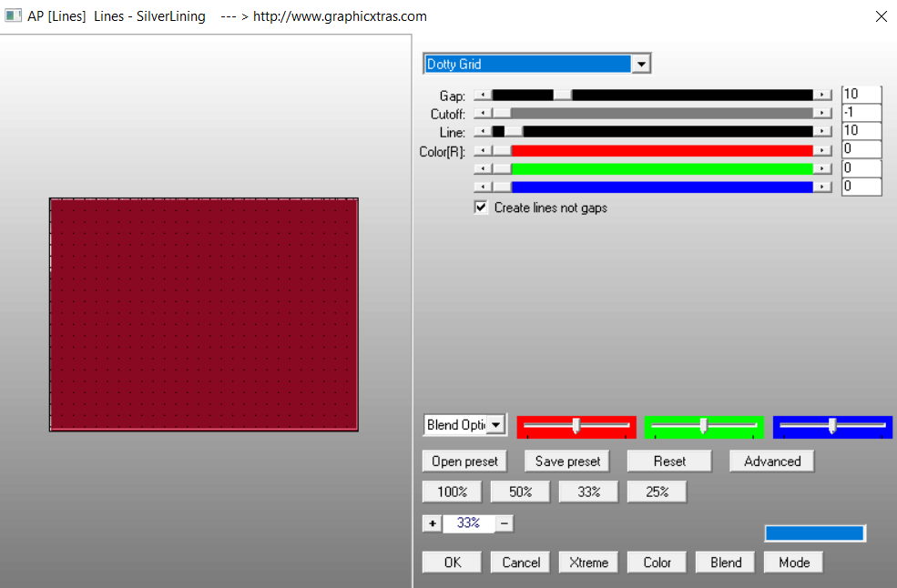Click the green color slider left arrow
The height and width of the screenshot is (588, 897).
click(x=483, y=168)
